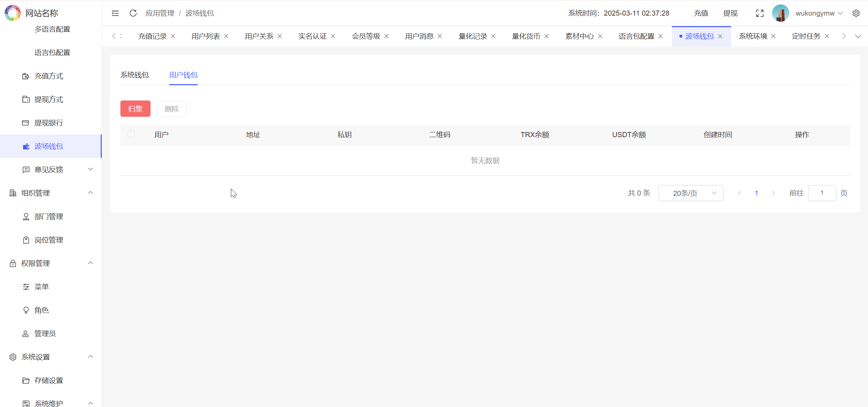The width and height of the screenshot is (868, 407).
Task: Open the 20条/页 page size dropdown
Action: (691, 193)
